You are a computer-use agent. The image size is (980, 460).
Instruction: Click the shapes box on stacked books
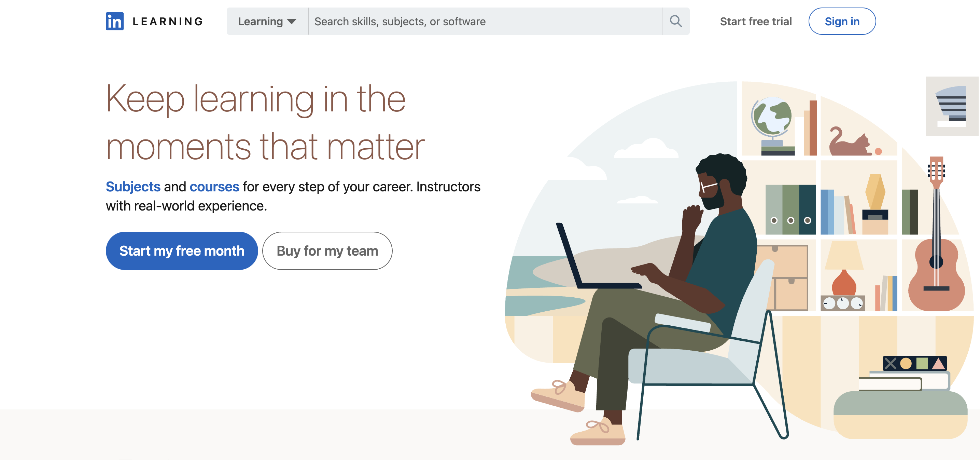tap(914, 363)
